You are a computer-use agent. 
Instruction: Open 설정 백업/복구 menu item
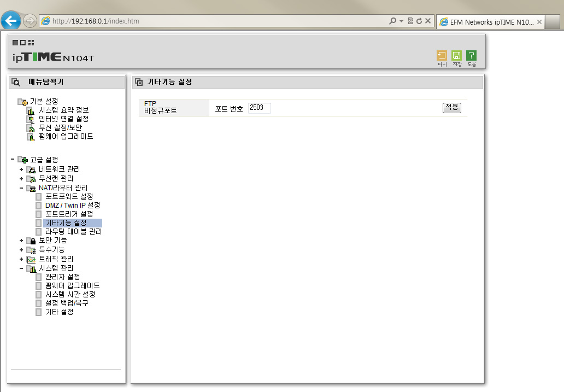tap(67, 303)
